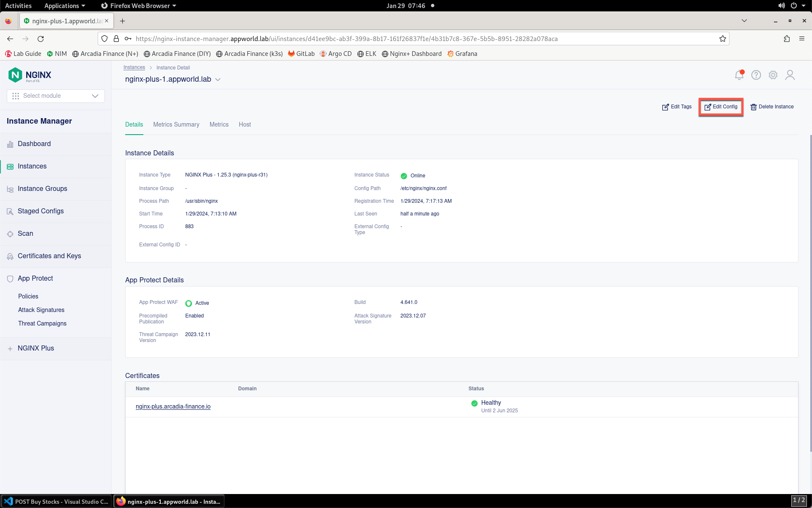812x508 pixels.
Task: Open the power menu in top bar
Action: [x=797, y=6]
